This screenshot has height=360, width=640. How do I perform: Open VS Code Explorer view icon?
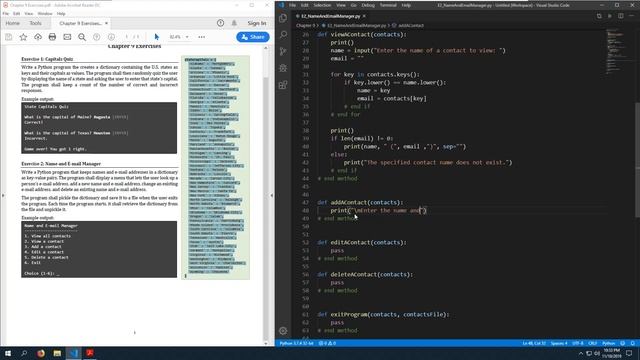coord(283,18)
